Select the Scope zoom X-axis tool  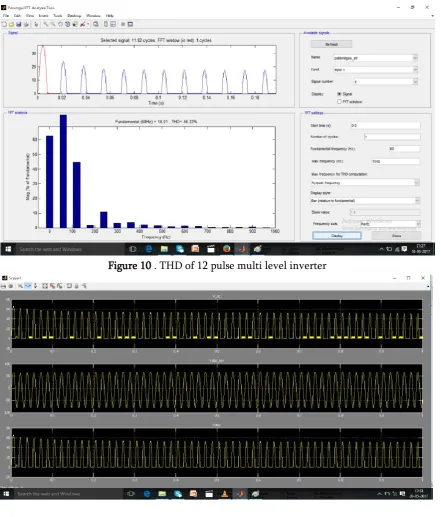pos(28,286)
